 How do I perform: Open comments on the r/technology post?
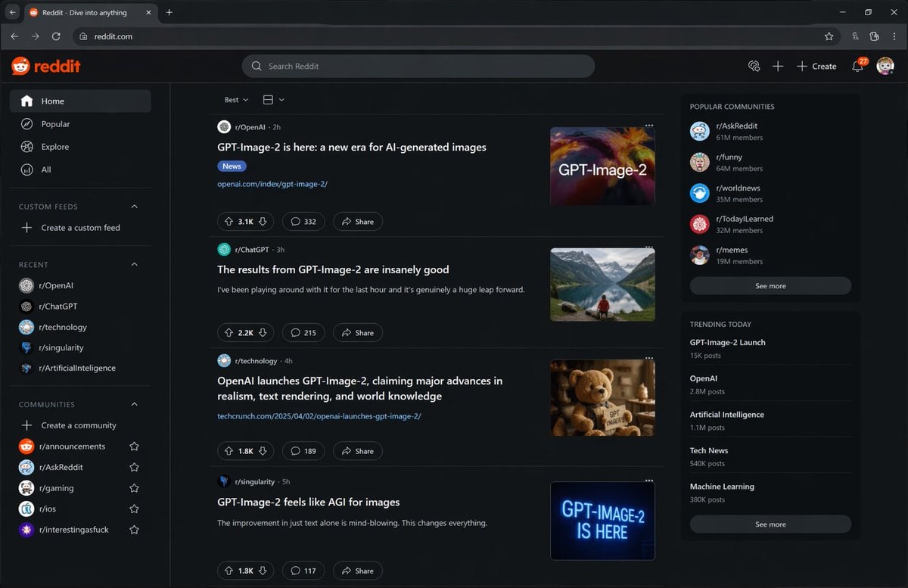pyautogui.click(x=303, y=451)
